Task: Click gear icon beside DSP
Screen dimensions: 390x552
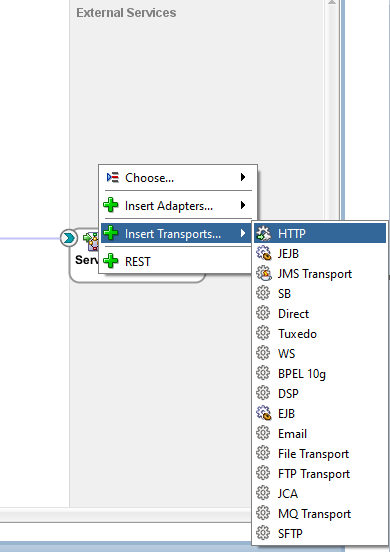Action: pos(263,393)
